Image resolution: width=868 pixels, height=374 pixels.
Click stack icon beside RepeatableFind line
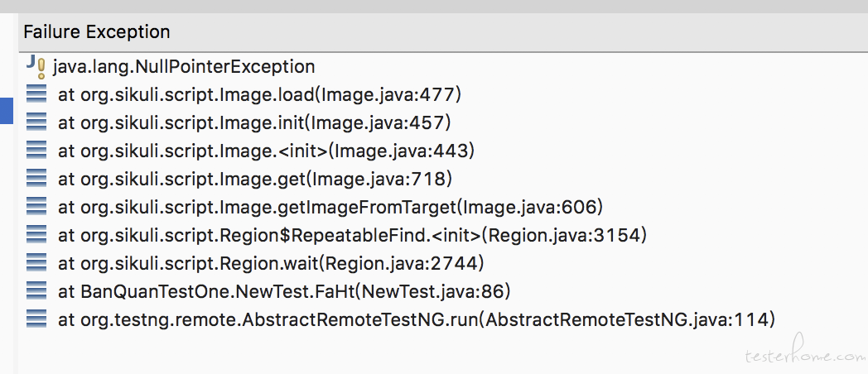click(36, 235)
